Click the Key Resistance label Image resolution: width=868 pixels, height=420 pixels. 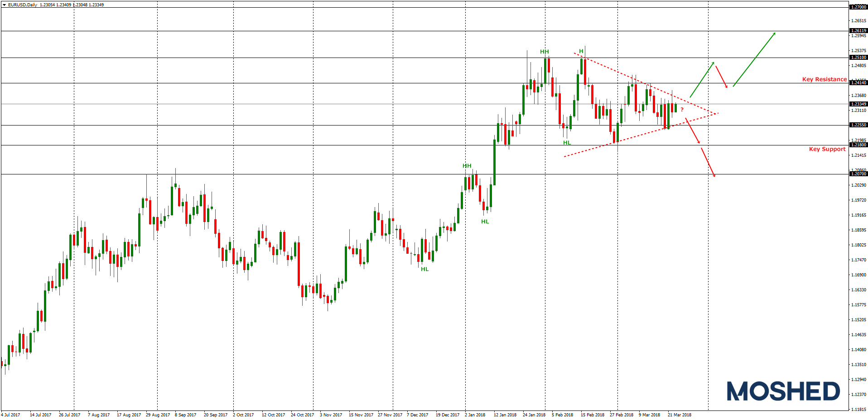tap(824, 79)
